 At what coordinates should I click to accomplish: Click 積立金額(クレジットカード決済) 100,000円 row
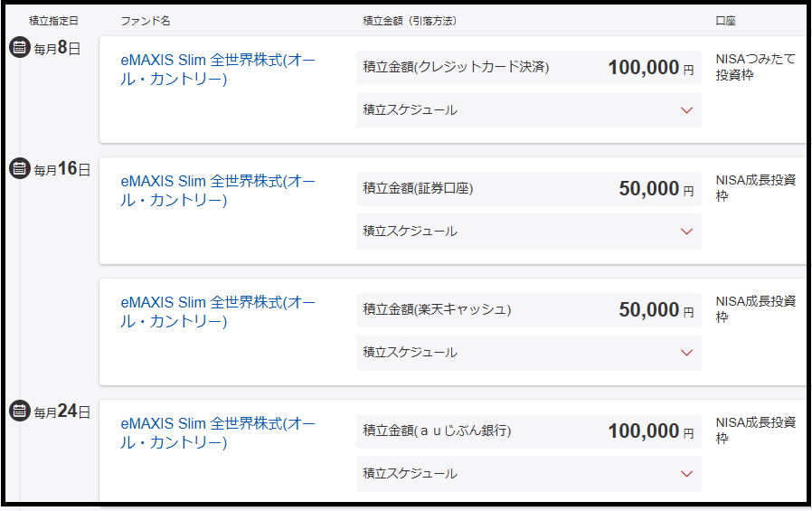point(528,68)
